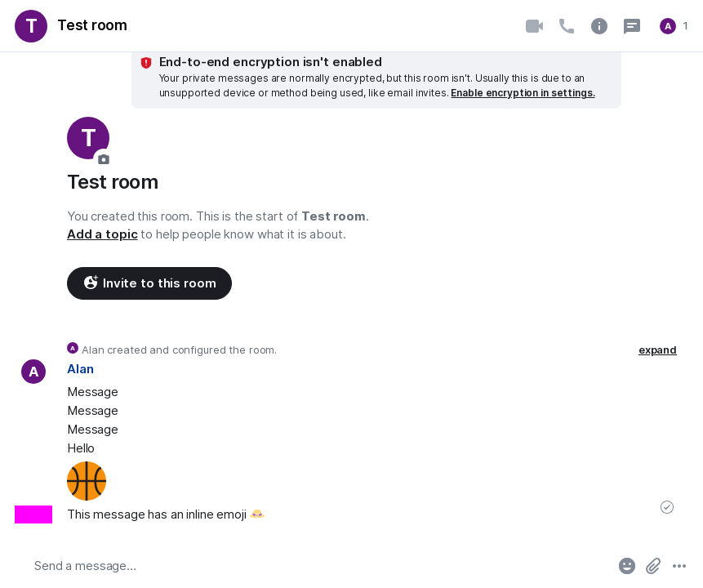703x588 pixels.
Task: Open Enable encryption in settings link
Action: (523, 93)
